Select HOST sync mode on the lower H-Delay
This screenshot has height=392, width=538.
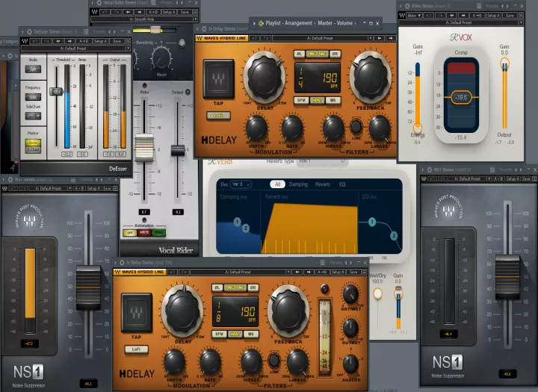235,334
